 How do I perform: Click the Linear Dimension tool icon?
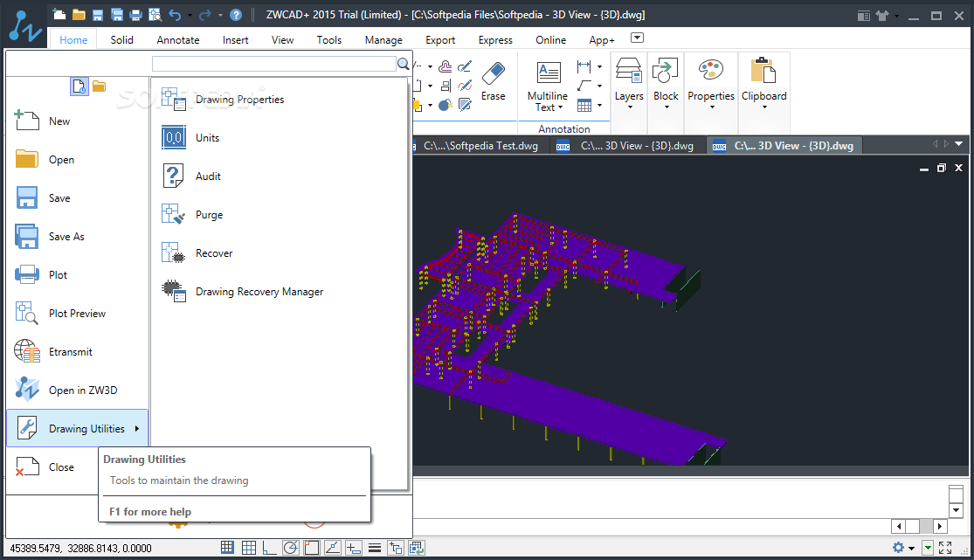(584, 66)
